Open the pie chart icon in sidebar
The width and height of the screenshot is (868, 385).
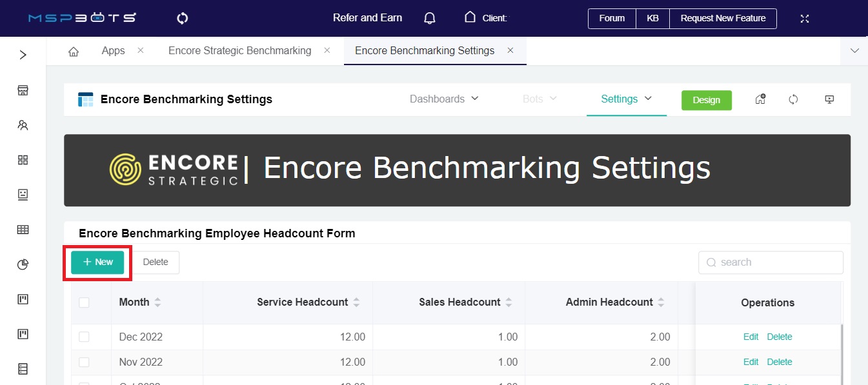point(23,264)
